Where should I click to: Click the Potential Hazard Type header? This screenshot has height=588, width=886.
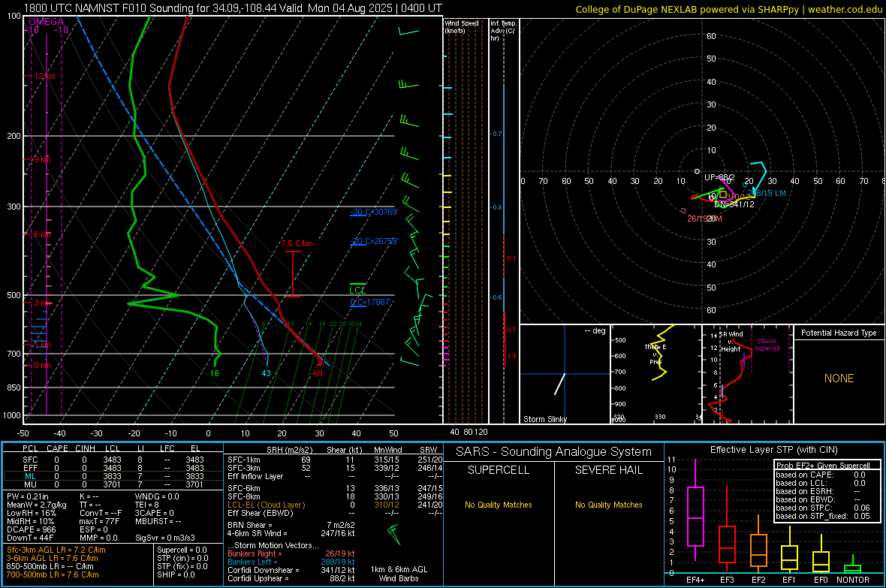(x=839, y=333)
